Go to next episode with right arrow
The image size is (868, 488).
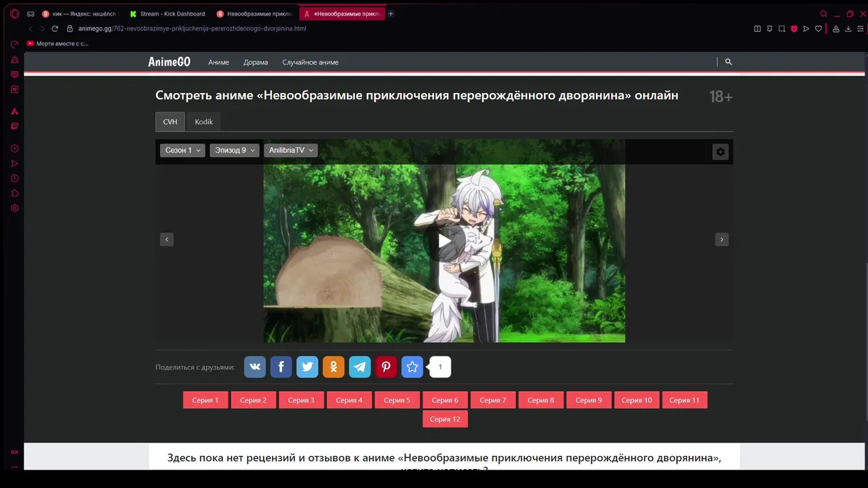tap(722, 239)
